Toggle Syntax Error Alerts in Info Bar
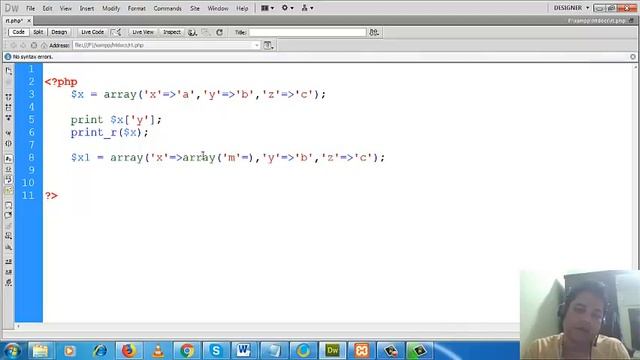 coord(9,190)
